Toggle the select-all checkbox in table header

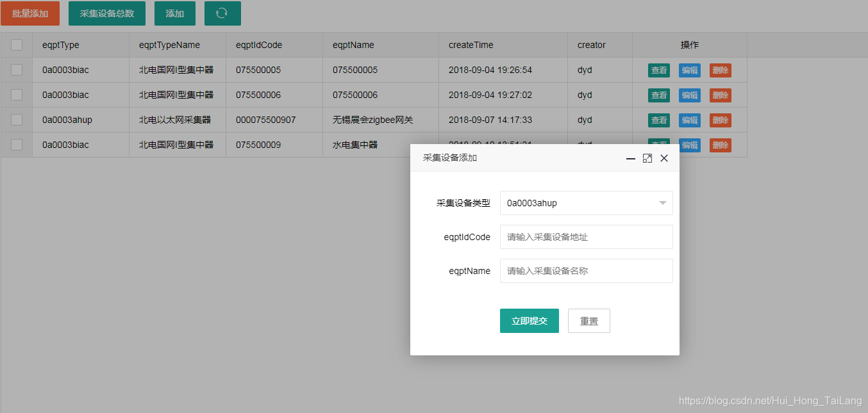pos(17,45)
